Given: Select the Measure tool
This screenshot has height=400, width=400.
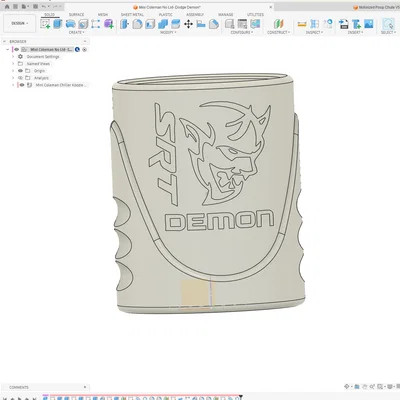Looking at the screenshot, I should pos(302,24).
